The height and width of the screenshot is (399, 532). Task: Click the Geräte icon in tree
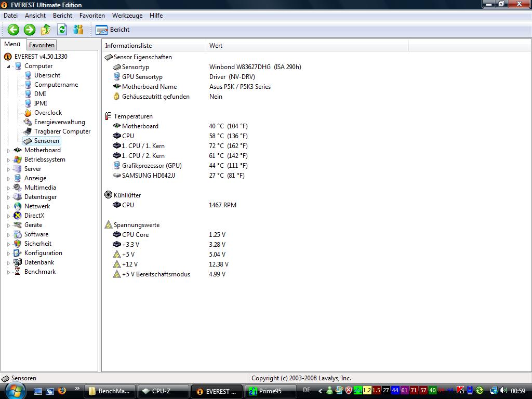pos(18,225)
